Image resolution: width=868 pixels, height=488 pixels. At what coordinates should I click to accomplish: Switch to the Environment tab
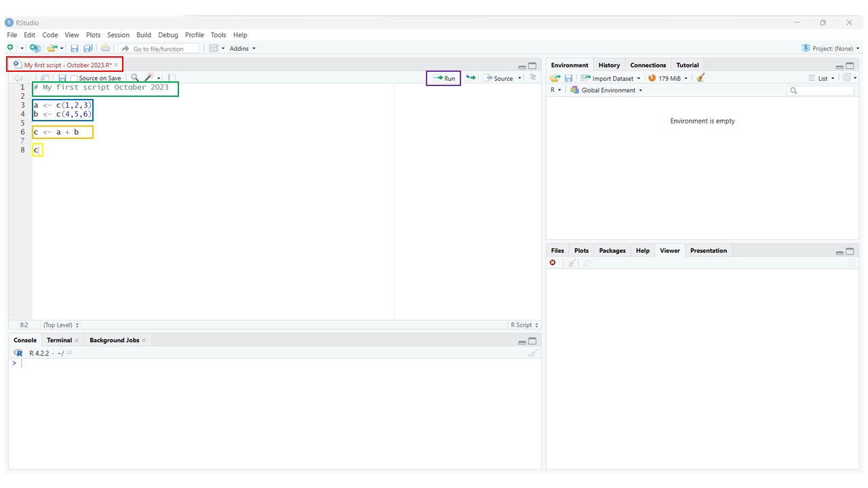570,65
